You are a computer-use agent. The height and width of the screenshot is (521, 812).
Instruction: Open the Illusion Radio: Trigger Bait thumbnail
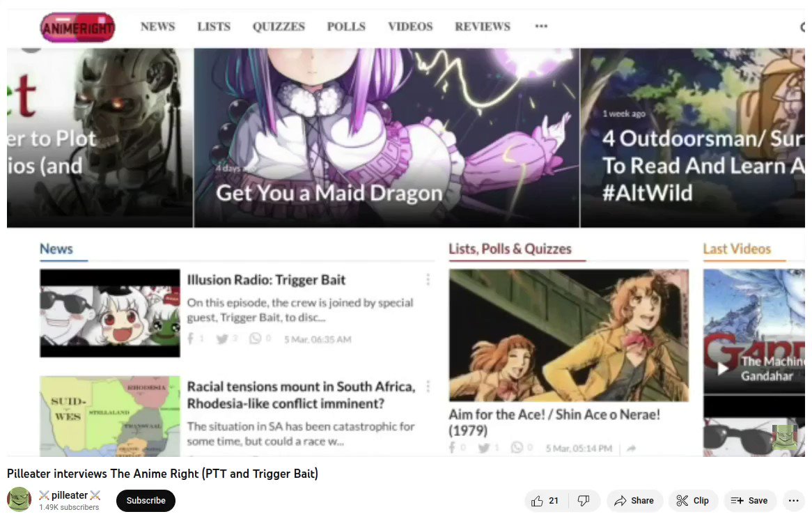(110, 313)
